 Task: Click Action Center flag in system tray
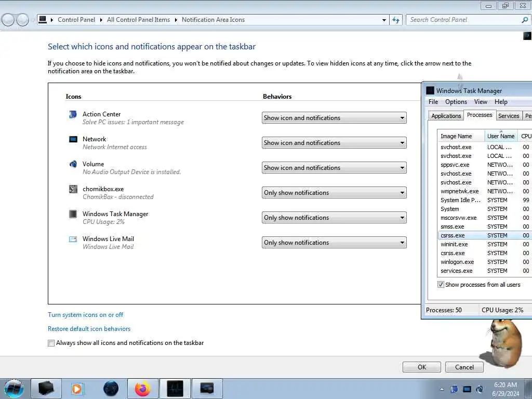pos(455,389)
